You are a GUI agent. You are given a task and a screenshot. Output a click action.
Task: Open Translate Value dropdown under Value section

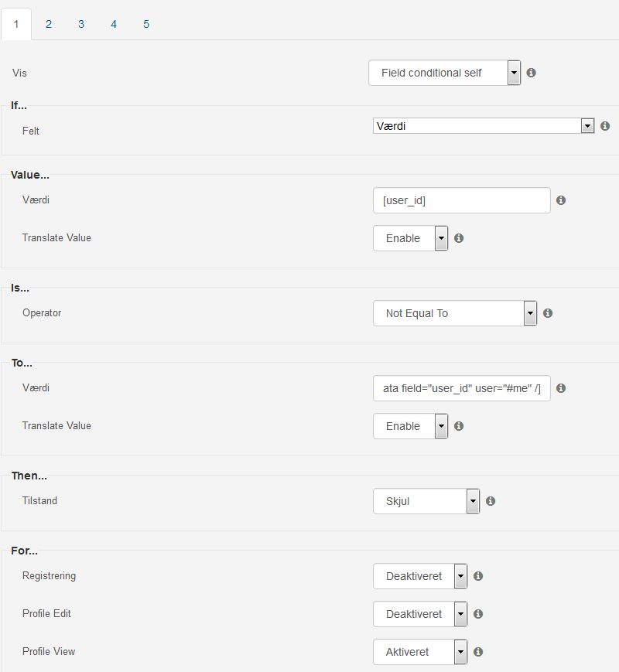pyautogui.click(x=411, y=238)
